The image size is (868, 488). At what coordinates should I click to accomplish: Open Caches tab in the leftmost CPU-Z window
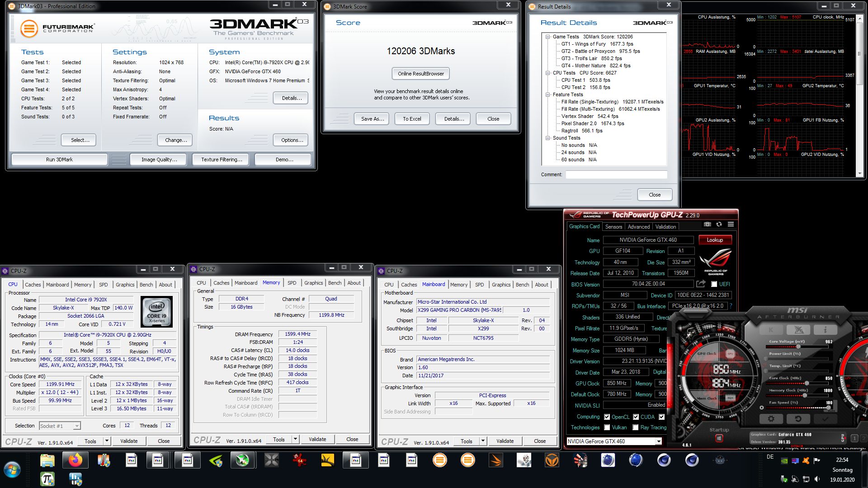[33, 285]
